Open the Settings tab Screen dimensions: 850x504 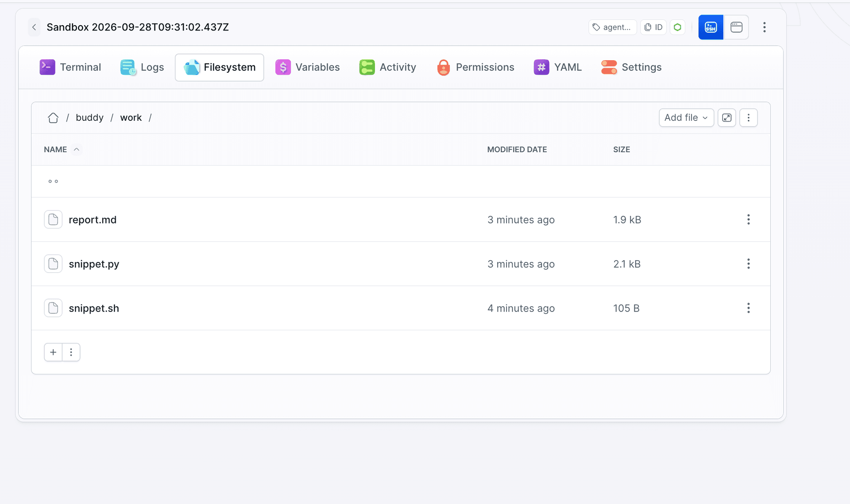[x=631, y=67]
